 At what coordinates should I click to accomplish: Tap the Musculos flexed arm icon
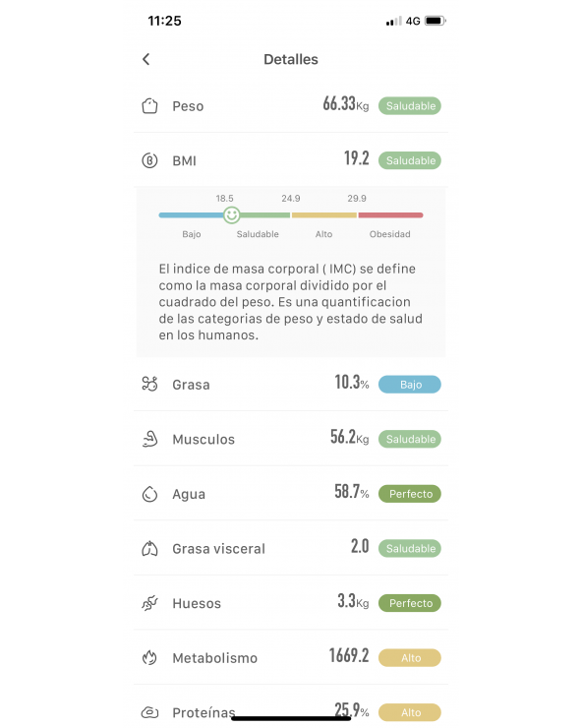coord(149,439)
